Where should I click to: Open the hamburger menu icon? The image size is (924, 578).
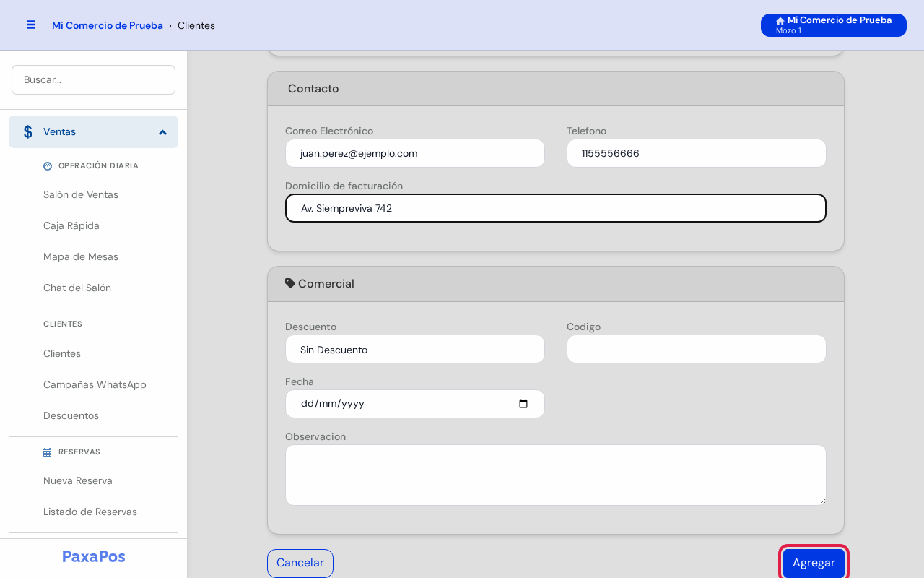[31, 25]
